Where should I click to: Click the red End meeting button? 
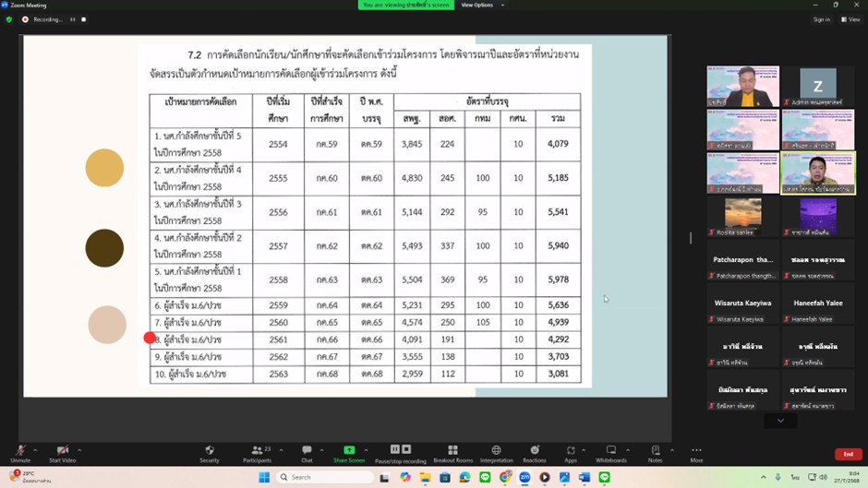[848, 454]
